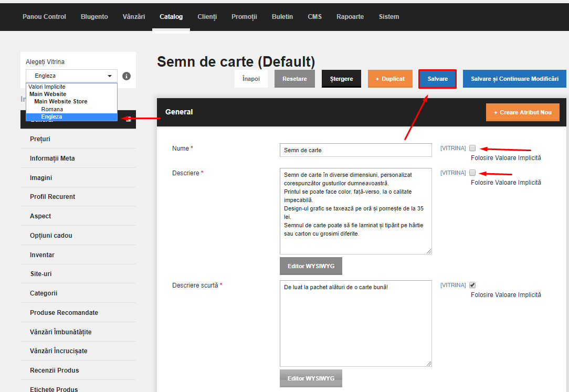
Task: Click + Creare Atribut Nou button
Action: [523, 112]
